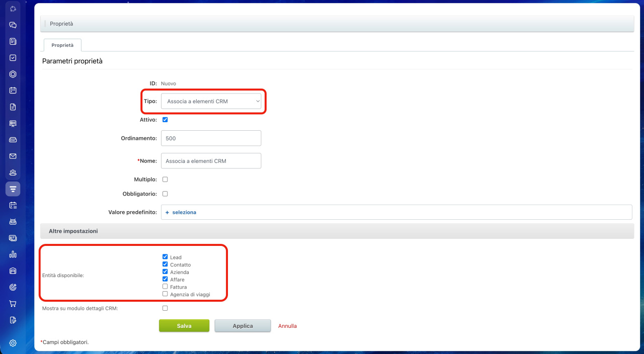Click '+ seleziona' for default value
The height and width of the screenshot is (354, 644).
(181, 212)
